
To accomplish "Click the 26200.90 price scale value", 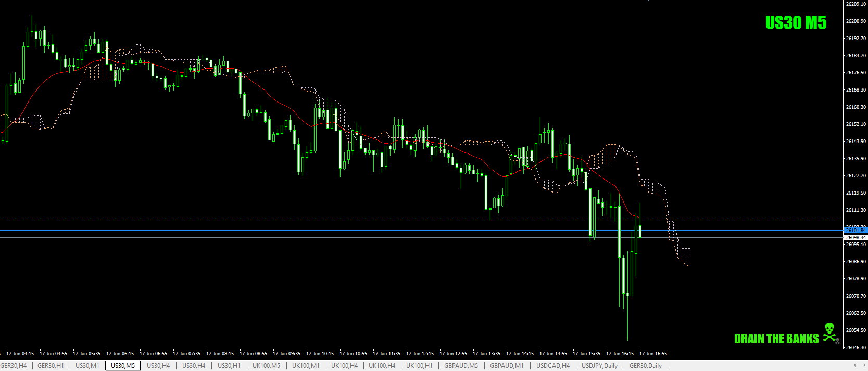I will tap(856, 21).
